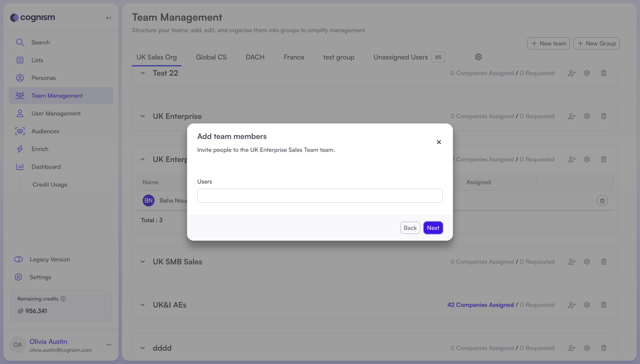Click the New team button
Screen dimensions: 640x364
(x=548, y=43)
